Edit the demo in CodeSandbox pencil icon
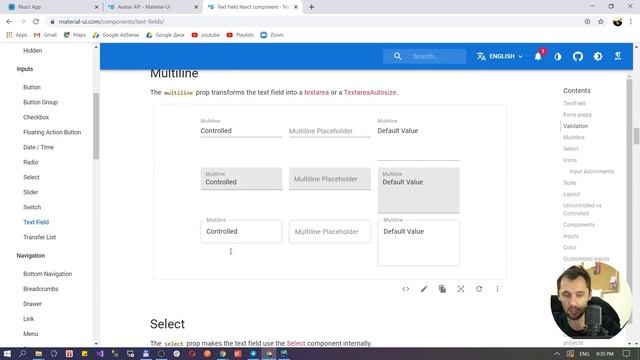 (424, 289)
